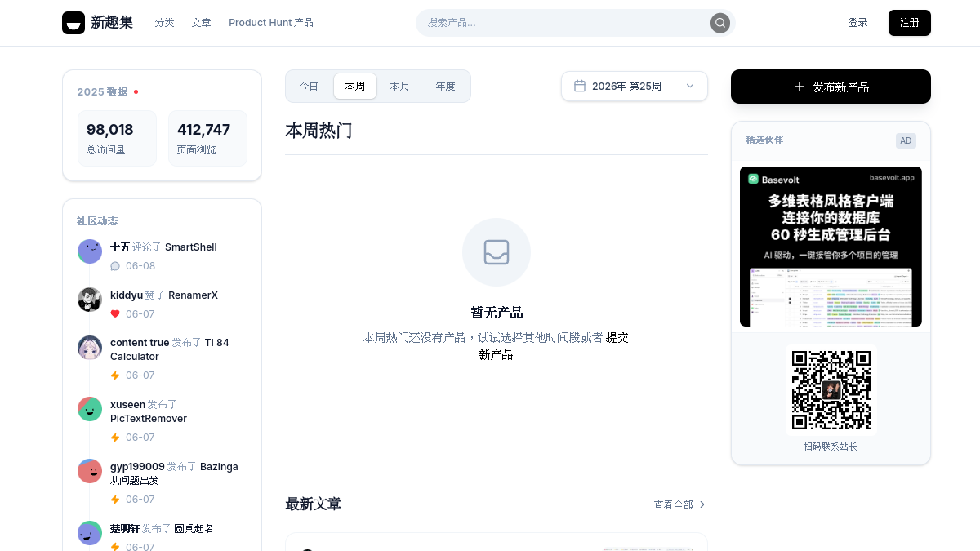The width and height of the screenshot is (980, 551).
Task: Open the RenamerX product link
Action: click(x=193, y=295)
